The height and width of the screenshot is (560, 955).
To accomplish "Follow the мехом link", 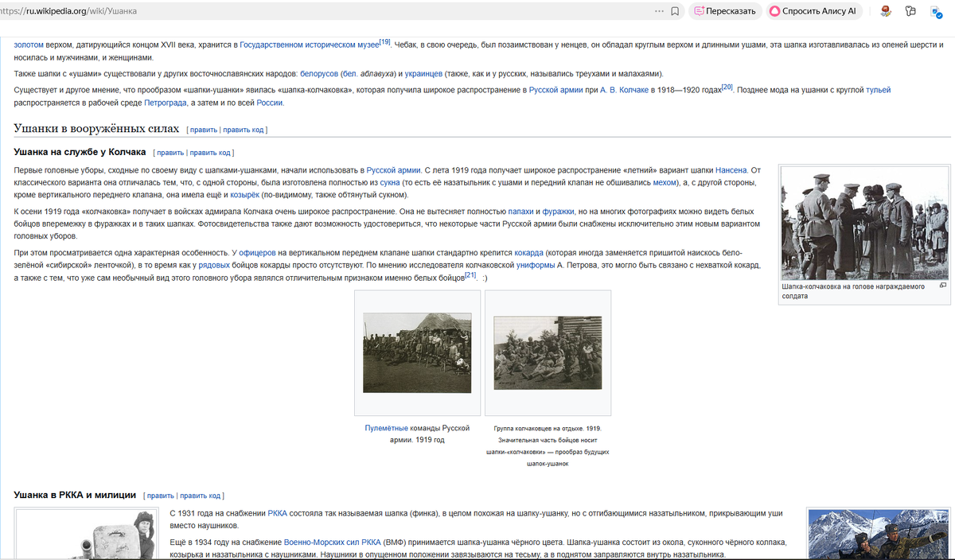I will click(x=664, y=183).
